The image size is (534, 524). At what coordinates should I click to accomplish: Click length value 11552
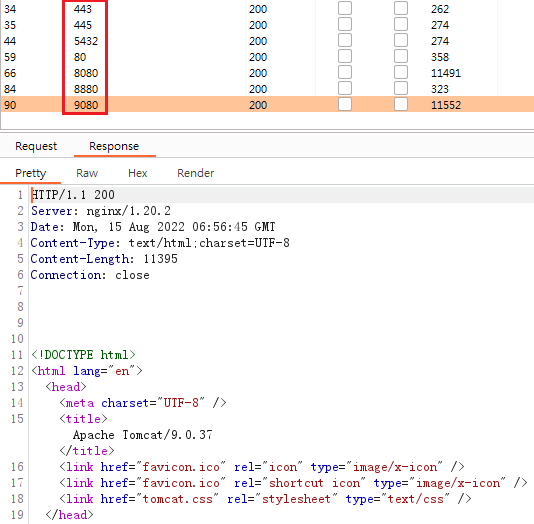[x=446, y=105]
